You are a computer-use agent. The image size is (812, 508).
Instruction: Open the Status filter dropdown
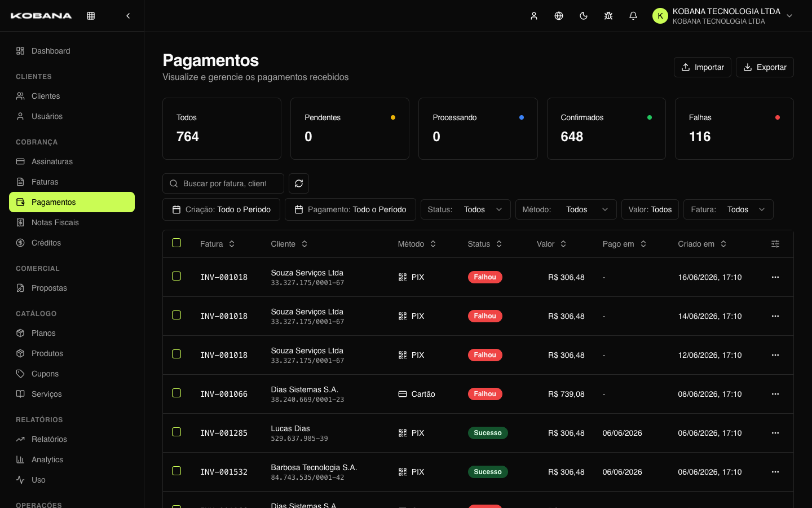point(466,209)
